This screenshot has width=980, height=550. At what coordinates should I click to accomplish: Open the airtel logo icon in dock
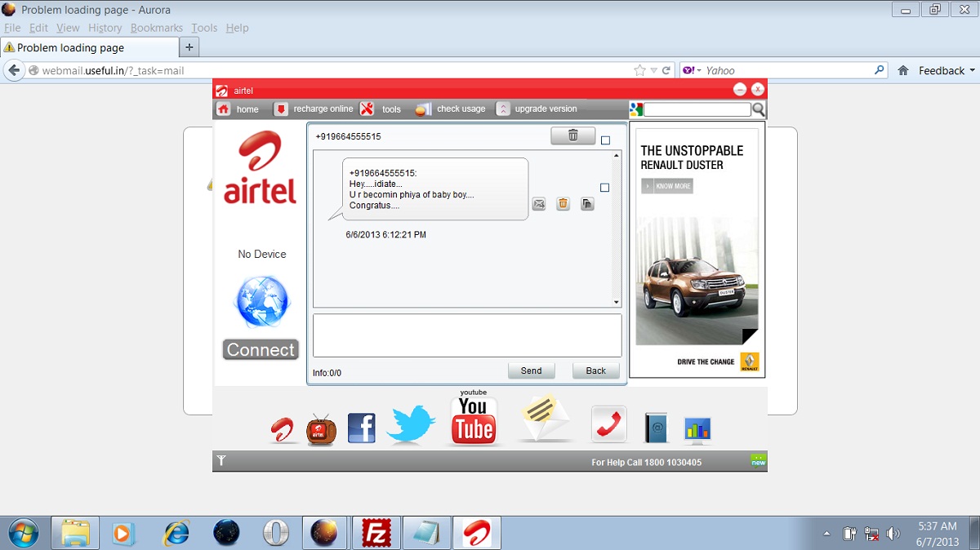click(x=283, y=429)
